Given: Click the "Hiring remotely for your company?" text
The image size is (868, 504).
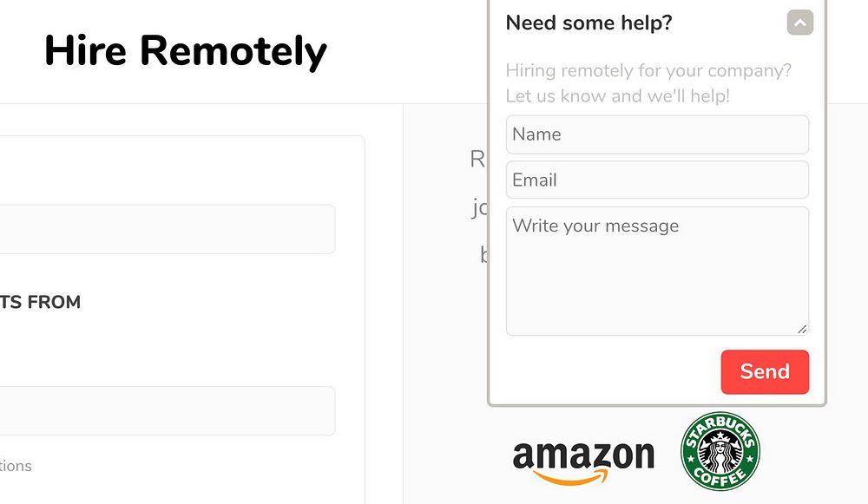Looking at the screenshot, I should pyautogui.click(x=648, y=70).
